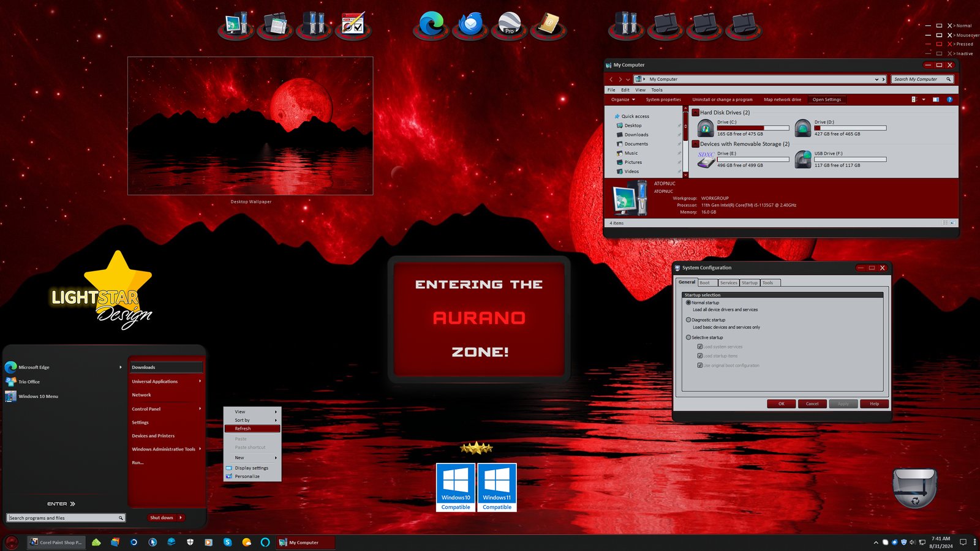This screenshot has width=980, height=551.
Task: Click the network icon in system tray
Action: (922, 542)
